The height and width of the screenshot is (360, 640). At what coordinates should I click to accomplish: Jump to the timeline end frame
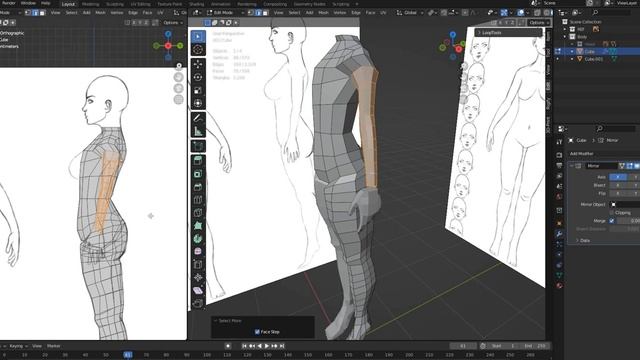[282, 346]
